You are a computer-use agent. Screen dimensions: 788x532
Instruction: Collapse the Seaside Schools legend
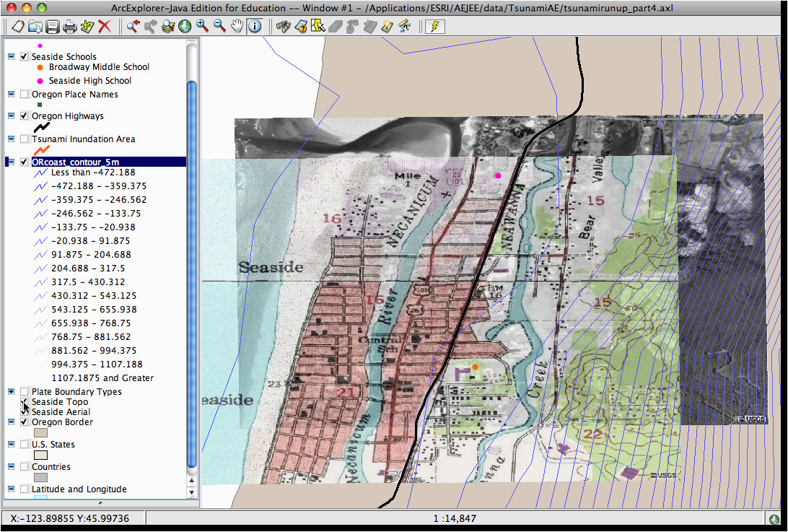11,57
